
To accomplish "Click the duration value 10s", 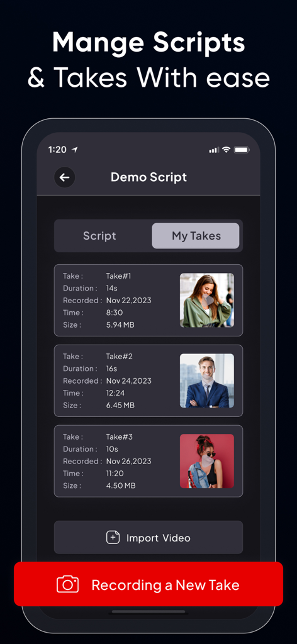I will [112, 449].
